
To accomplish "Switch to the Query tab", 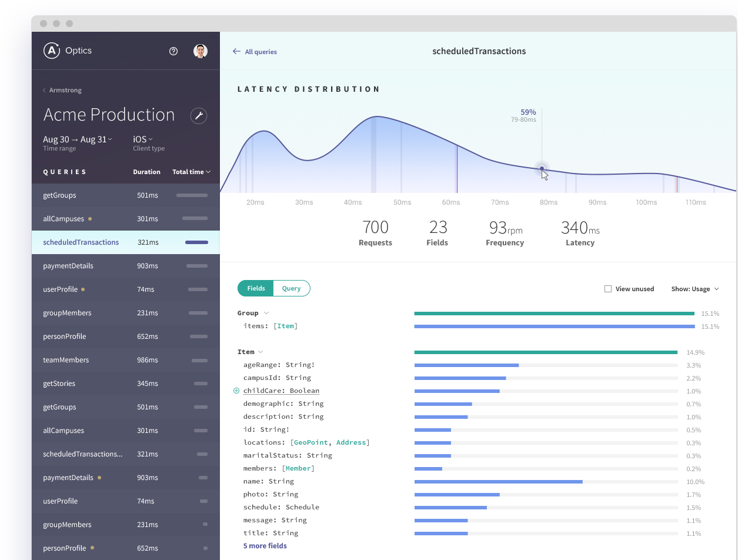I will [x=292, y=288].
